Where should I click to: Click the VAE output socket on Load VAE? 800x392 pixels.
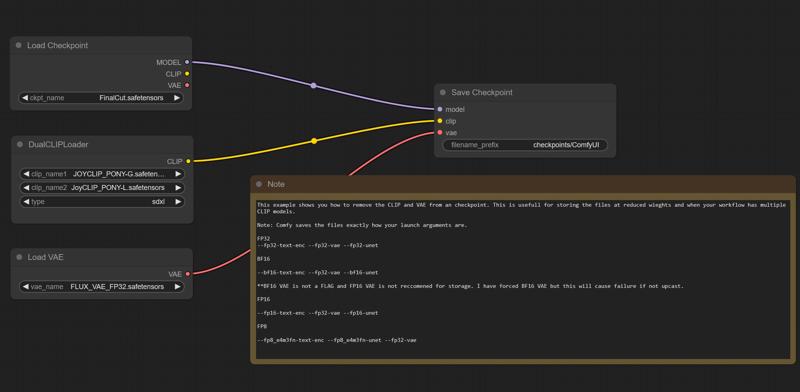pos(188,274)
